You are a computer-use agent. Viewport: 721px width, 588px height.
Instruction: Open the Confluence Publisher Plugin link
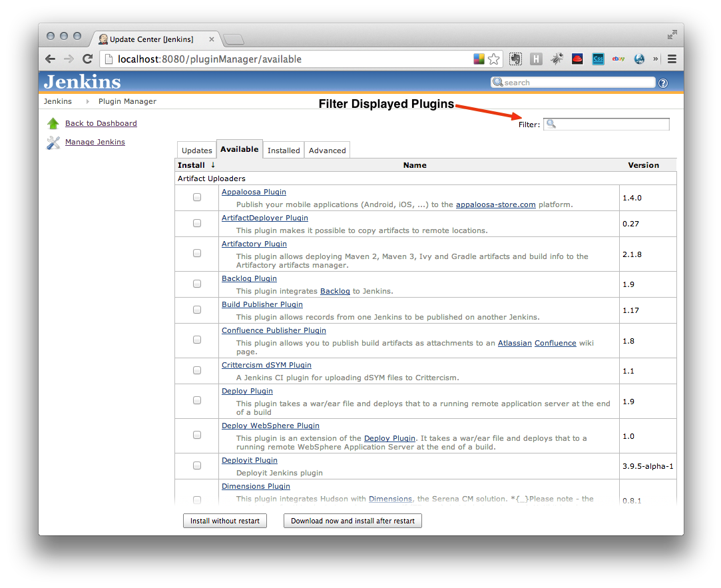[x=274, y=330]
